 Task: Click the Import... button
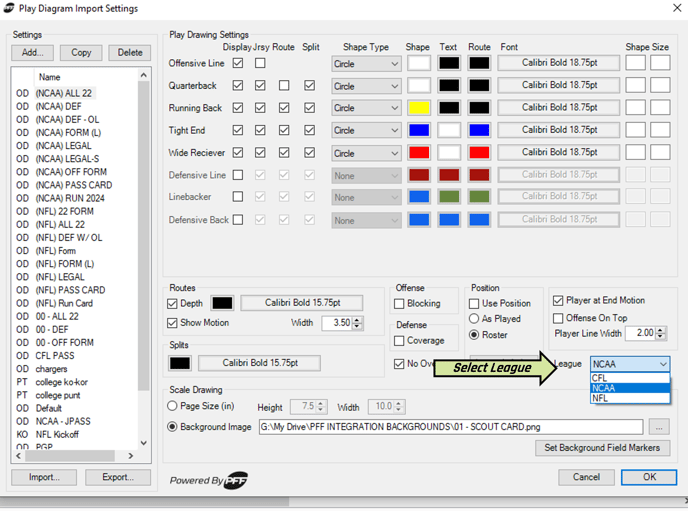tap(44, 477)
